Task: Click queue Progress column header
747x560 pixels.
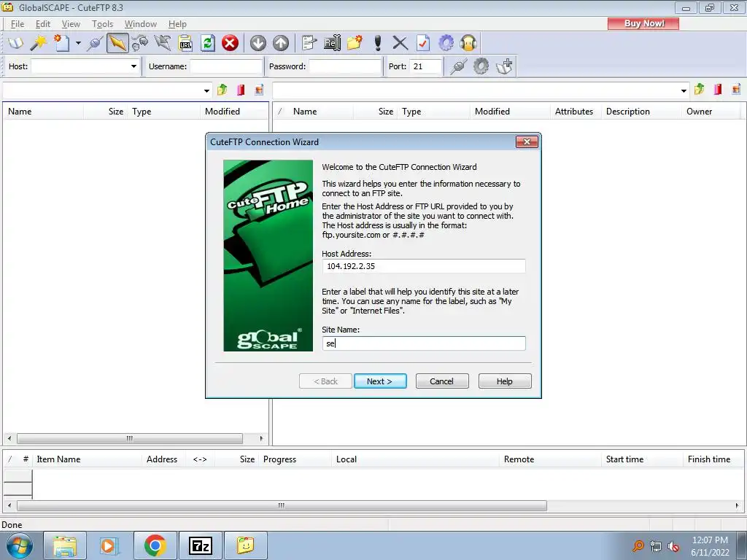Action: click(x=295, y=459)
